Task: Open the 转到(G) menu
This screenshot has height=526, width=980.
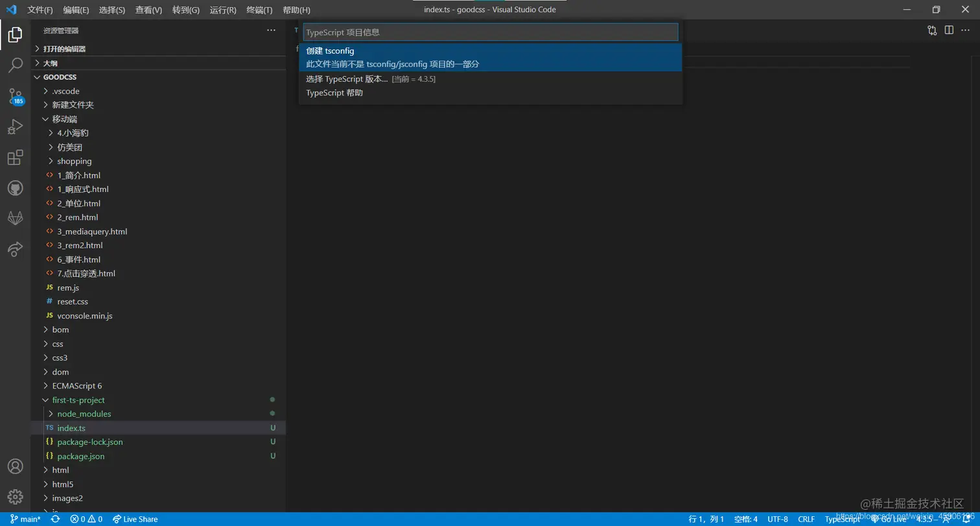Action: [x=186, y=10]
